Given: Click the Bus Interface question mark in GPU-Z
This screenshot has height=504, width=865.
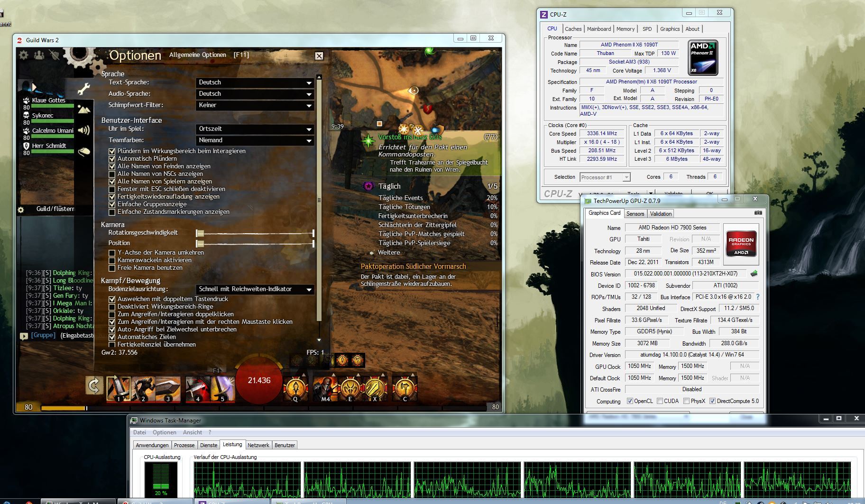Looking at the screenshot, I should click(757, 297).
